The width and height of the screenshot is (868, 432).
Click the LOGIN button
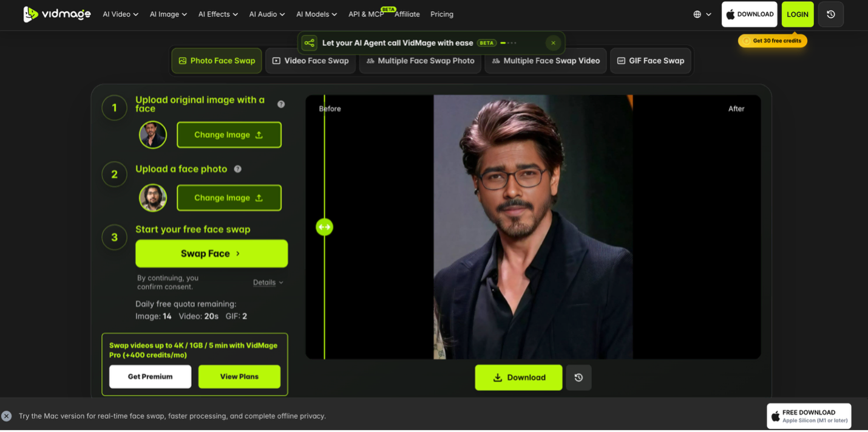point(798,14)
